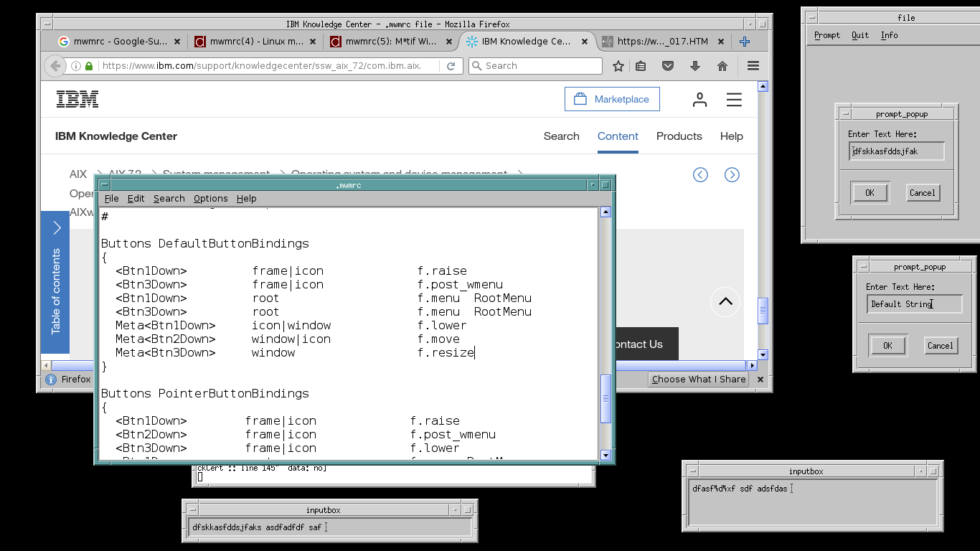Viewport: 980px width, 551px height.
Task: Open the site information (i) icon in the address bar
Action: click(x=76, y=66)
